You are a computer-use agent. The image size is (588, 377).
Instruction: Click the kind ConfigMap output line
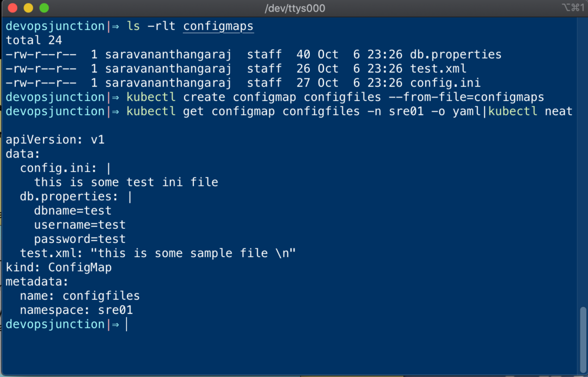coord(58,267)
